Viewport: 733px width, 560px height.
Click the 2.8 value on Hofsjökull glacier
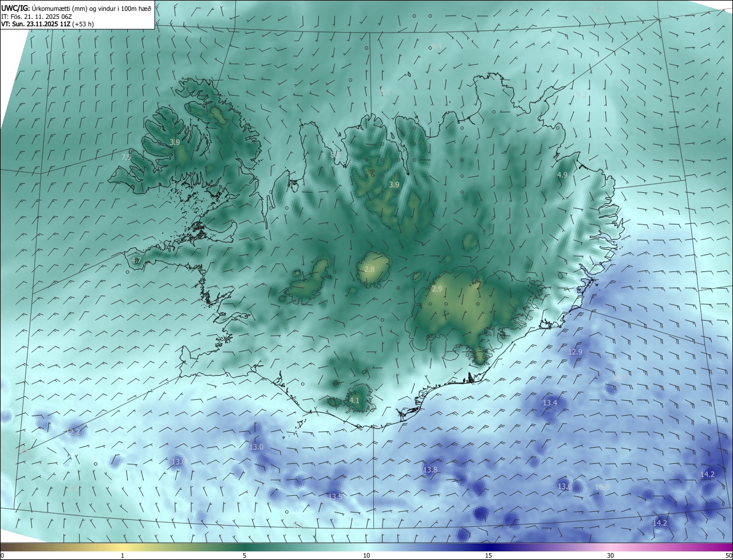point(369,269)
